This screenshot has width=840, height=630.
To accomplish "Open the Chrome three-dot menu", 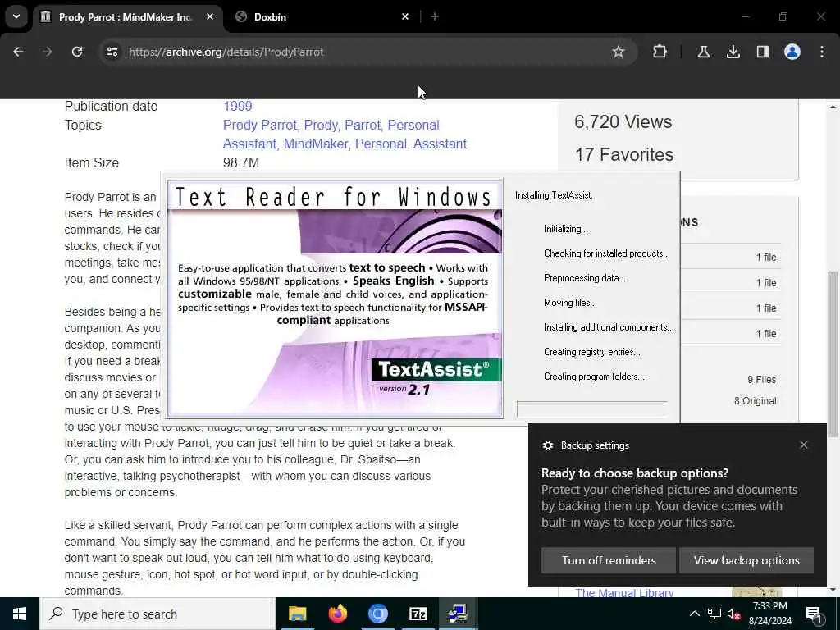I will click(x=822, y=52).
